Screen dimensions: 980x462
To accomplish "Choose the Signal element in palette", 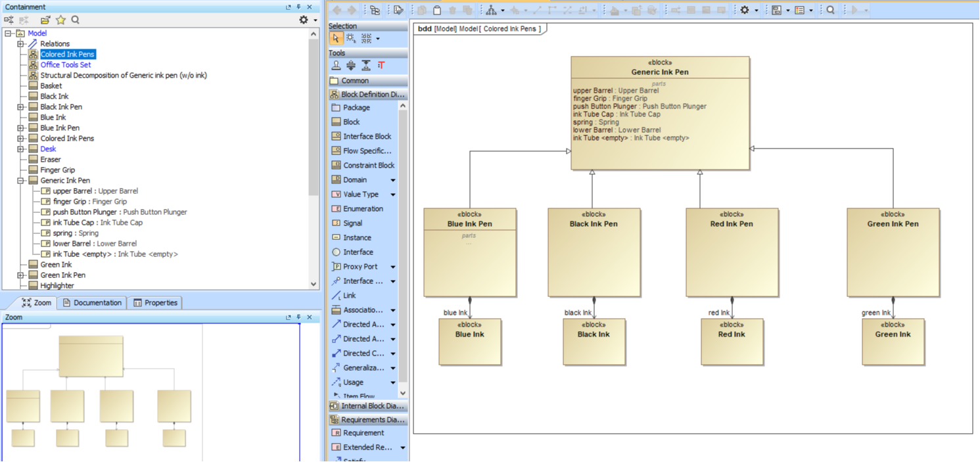I will coord(352,223).
